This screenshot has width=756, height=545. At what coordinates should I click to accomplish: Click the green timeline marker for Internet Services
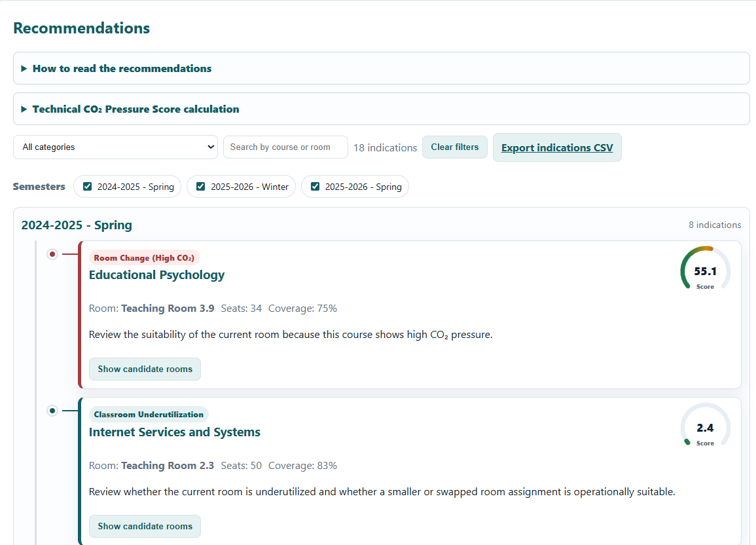52,411
